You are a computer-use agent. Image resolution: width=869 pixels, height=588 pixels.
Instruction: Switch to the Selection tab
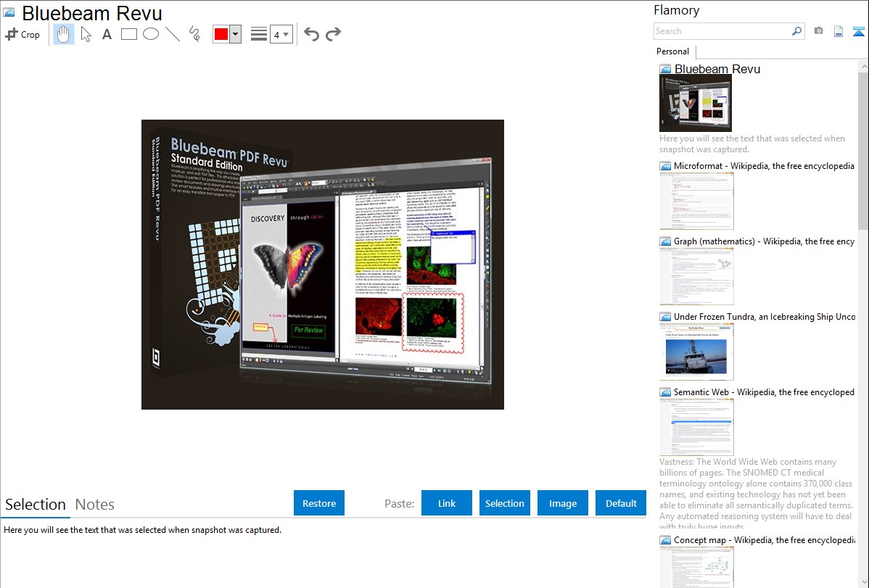(36, 505)
